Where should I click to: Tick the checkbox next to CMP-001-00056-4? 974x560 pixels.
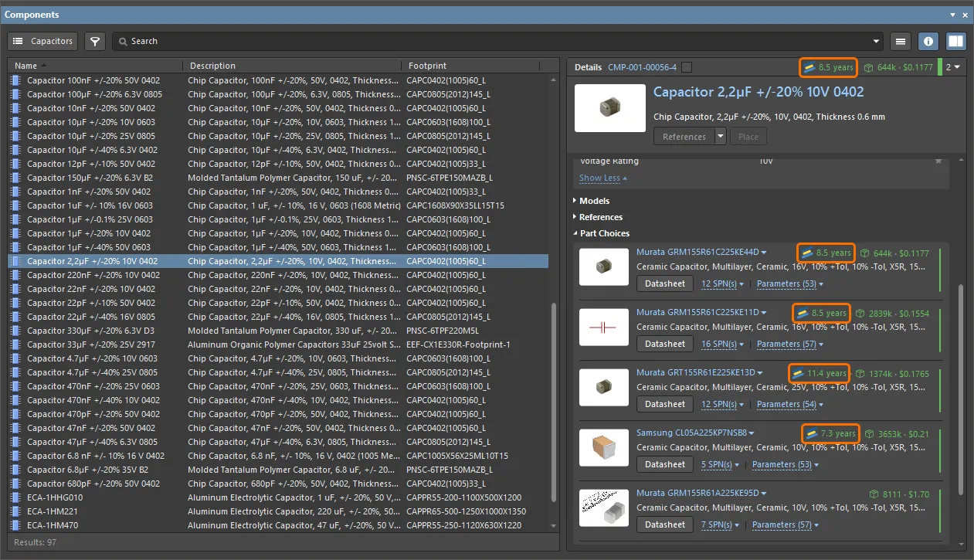pyautogui.click(x=687, y=67)
